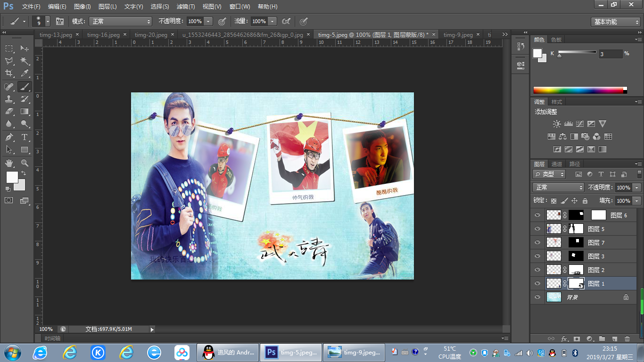
Task: Toggle Quick Mask mode
Action: pos(9,200)
